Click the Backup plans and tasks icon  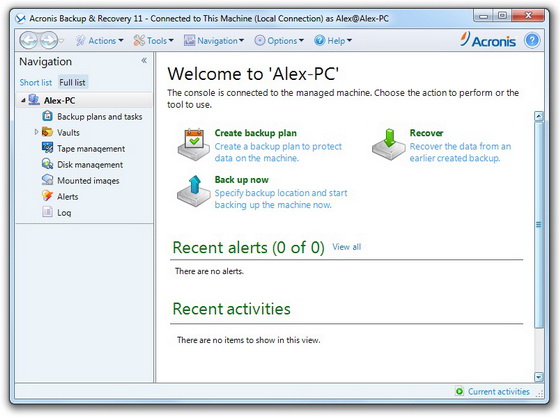coord(48,116)
